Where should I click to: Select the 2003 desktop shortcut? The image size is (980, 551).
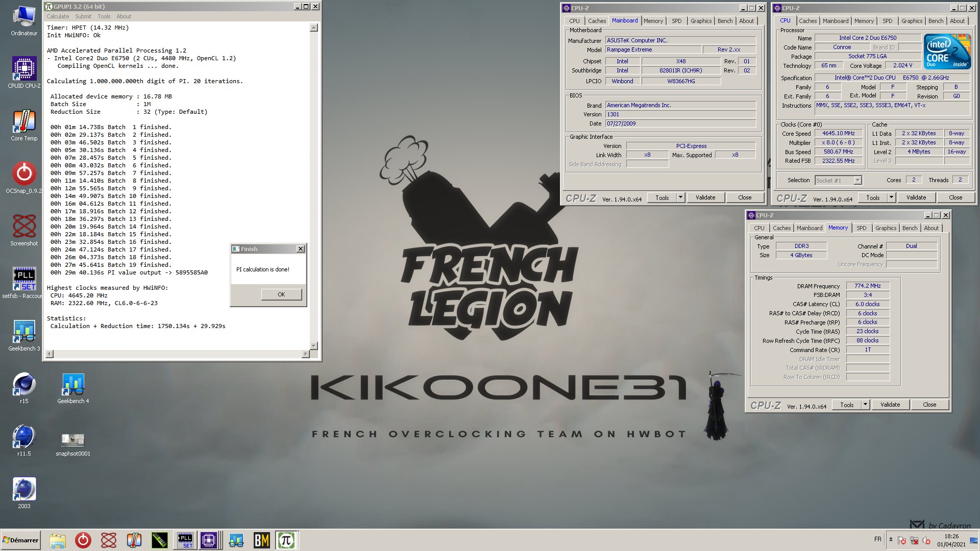[x=24, y=493]
